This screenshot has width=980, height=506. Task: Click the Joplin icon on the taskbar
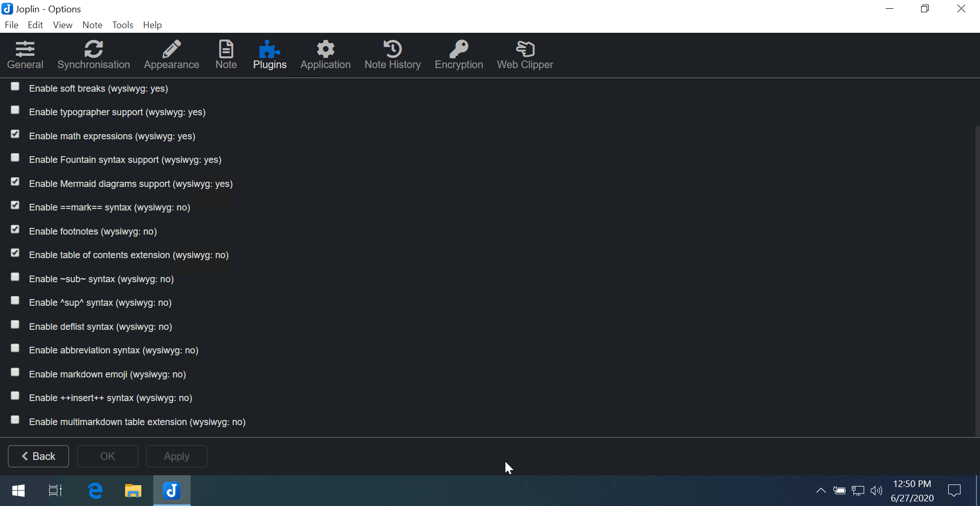coord(171,490)
